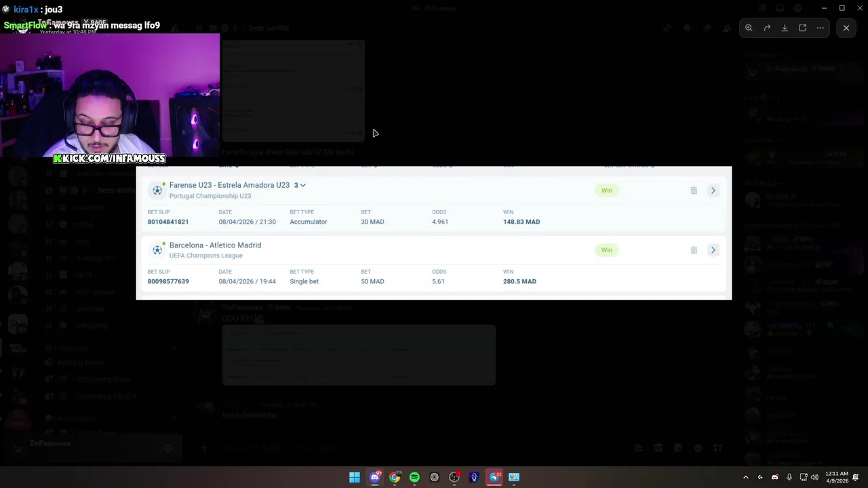
Task: Open the image in browser icon
Action: (802, 28)
